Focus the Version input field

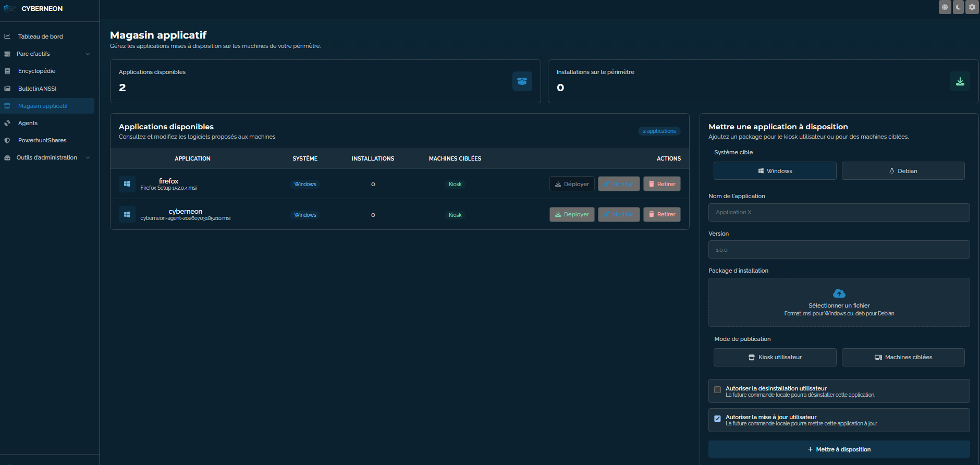839,250
